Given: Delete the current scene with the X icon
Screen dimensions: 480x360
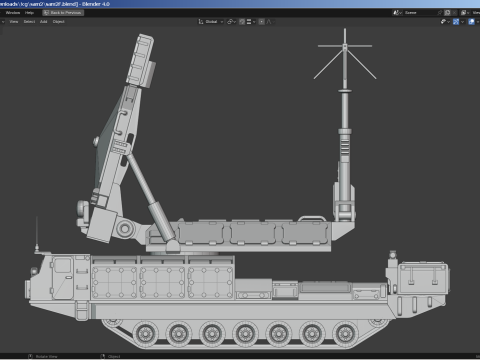Looking at the screenshot, I should pos(454,13).
